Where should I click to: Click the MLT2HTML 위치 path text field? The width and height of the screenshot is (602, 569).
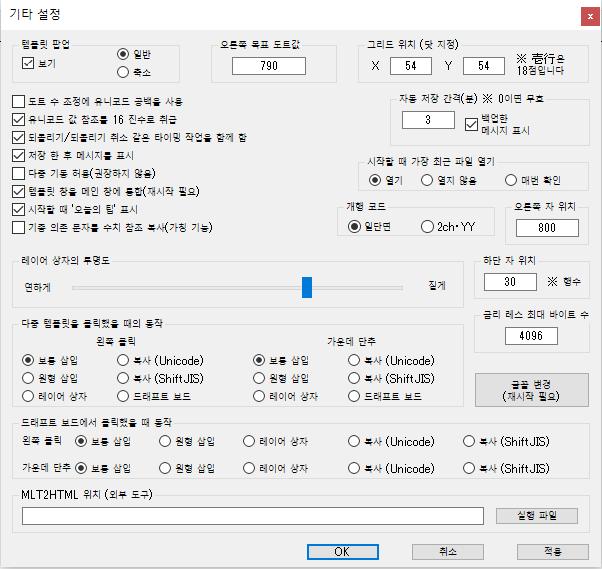click(253, 516)
